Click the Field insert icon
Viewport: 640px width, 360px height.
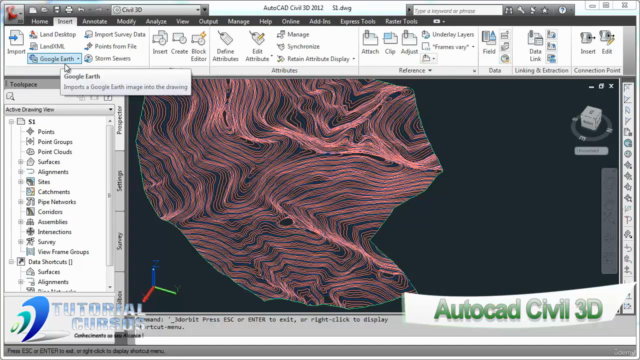pyautogui.click(x=489, y=42)
